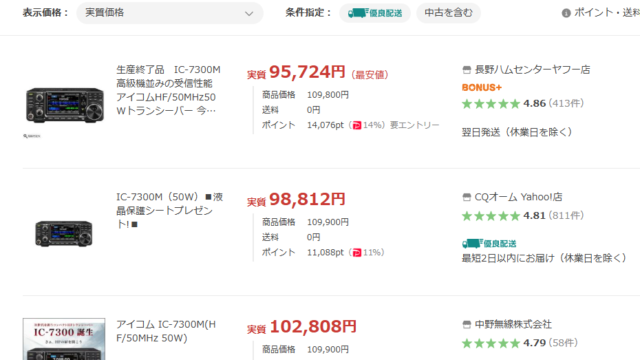Click the first IC-7300M transceiver thumbnail
The height and width of the screenshot is (360, 640).
tap(64, 105)
